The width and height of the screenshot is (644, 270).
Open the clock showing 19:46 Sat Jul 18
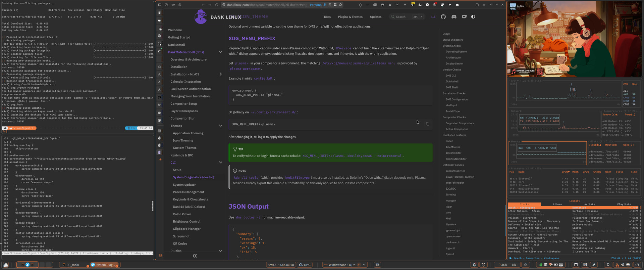coord(281,265)
